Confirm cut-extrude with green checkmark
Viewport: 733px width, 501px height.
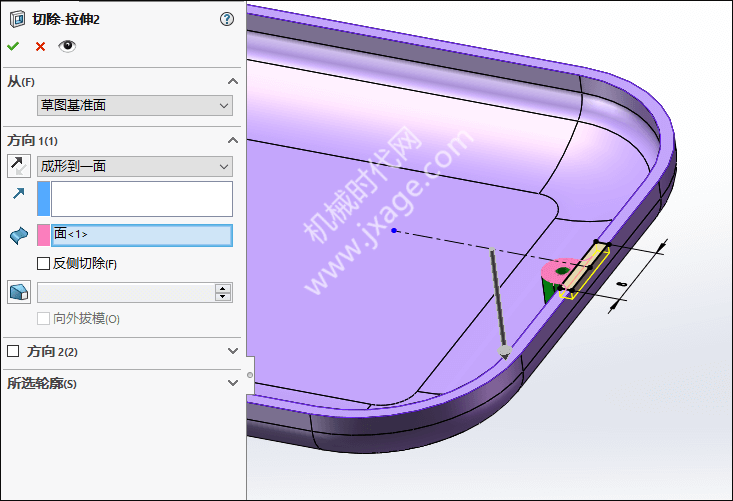point(13,46)
